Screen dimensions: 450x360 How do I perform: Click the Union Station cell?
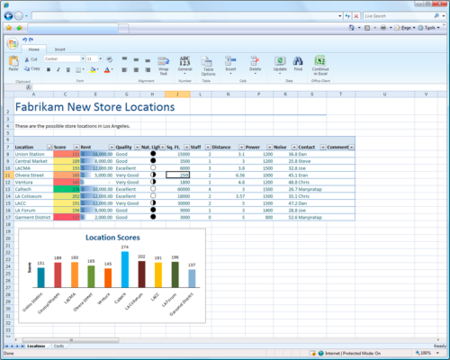click(x=33, y=154)
